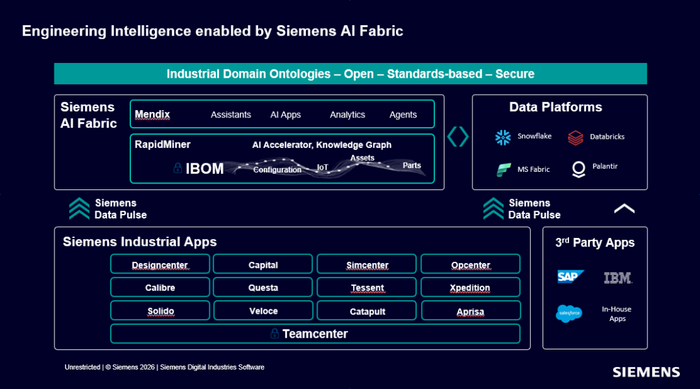Click the IoT label on the graph
This screenshot has height=389, width=700.
[x=322, y=167]
